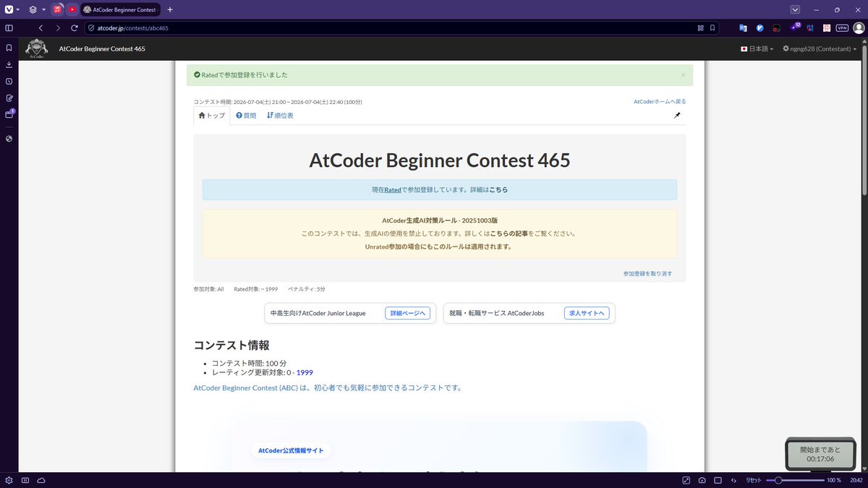Generate QR code for the page
The image size is (868, 488).
[x=700, y=28]
